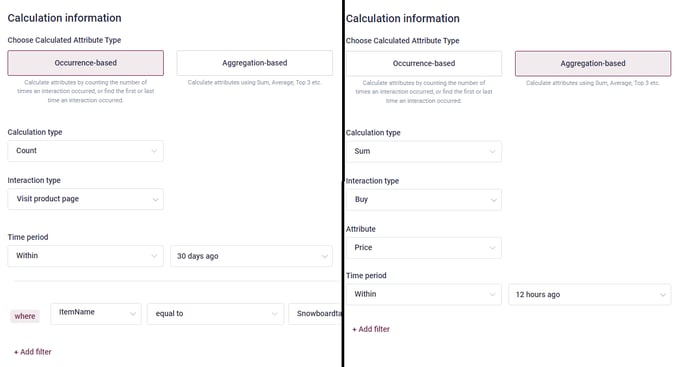
Task: Choose Occurrence-based option in right panel
Action: click(x=424, y=63)
